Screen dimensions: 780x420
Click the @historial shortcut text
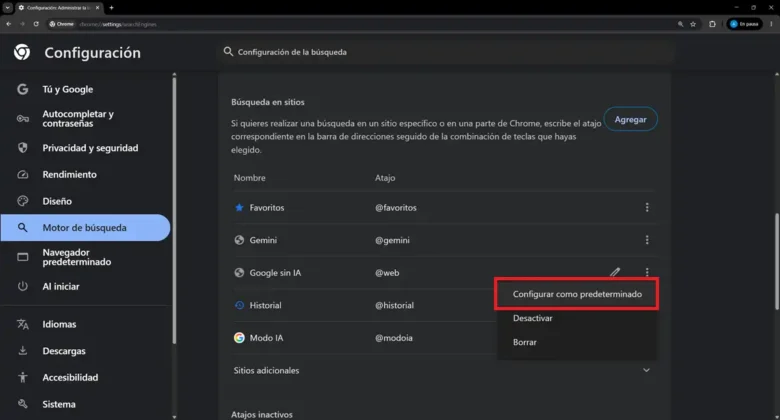pos(394,305)
